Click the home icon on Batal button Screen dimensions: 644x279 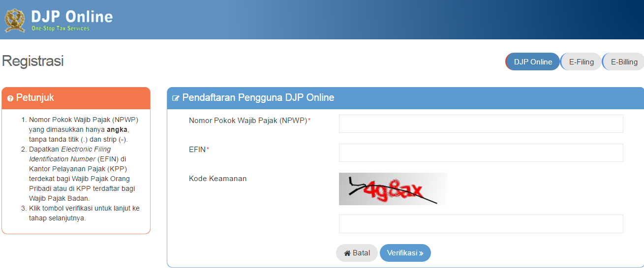pyautogui.click(x=347, y=253)
